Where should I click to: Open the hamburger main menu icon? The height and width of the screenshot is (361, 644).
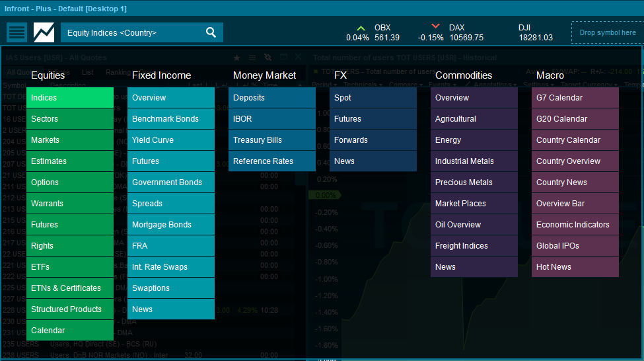point(17,32)
